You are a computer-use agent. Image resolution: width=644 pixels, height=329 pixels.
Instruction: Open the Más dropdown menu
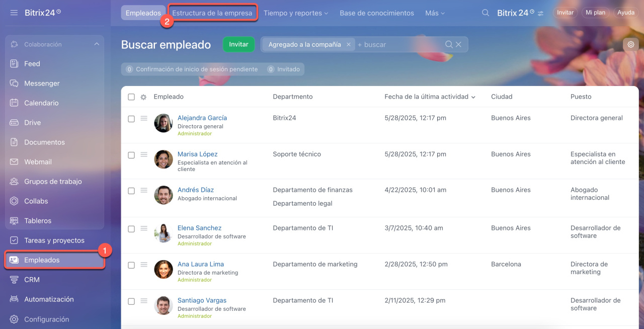click(x=435, y=13)
